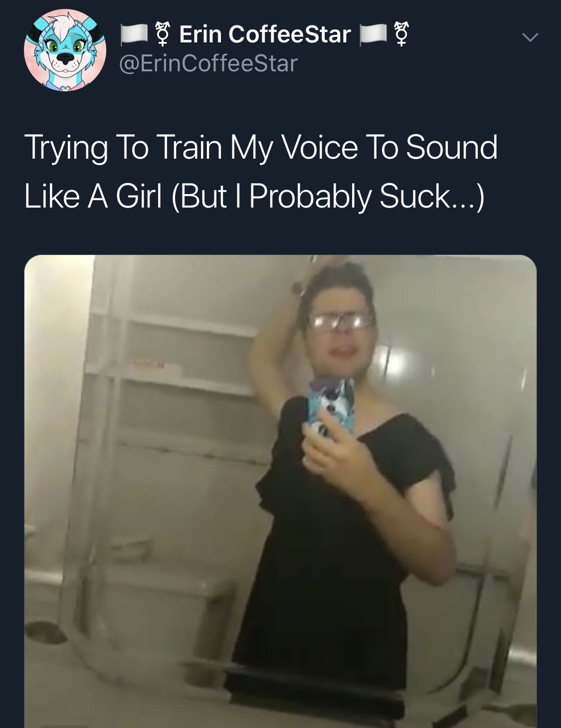The width and height of the screenshot is (561, 728).
Task: Tap the transgender symbol after CoffeeStar
Action: click(401, 34)
